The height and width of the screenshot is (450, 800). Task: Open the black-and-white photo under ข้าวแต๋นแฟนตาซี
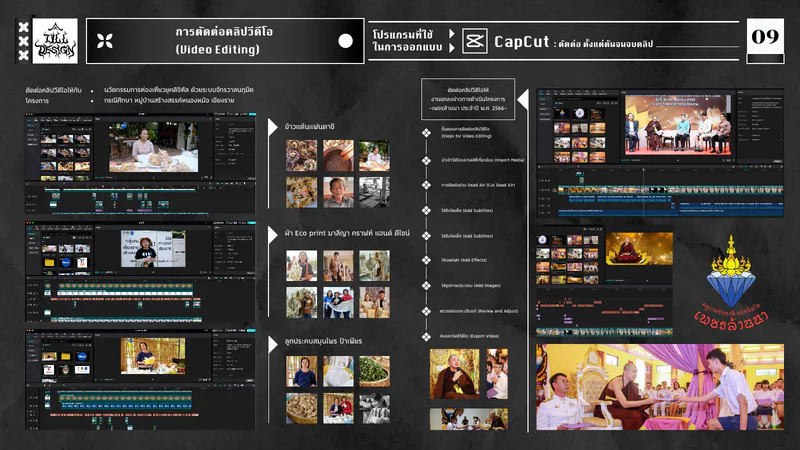(374, 192)
